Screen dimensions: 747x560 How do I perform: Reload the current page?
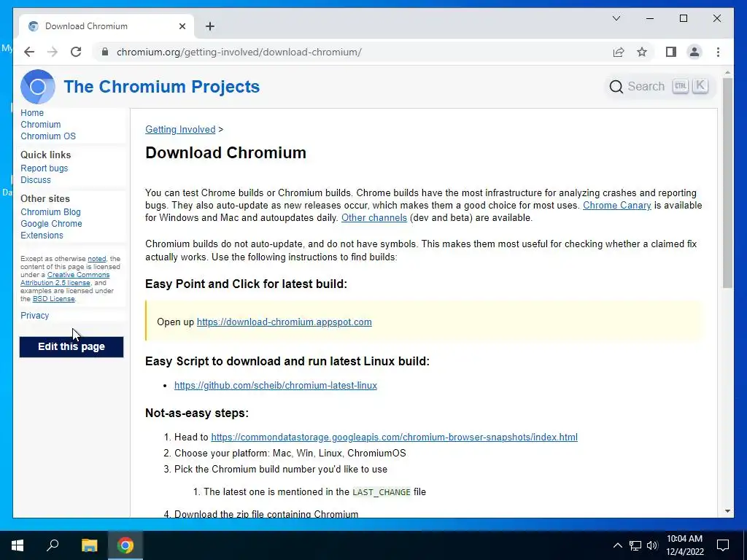pos(76,52)
